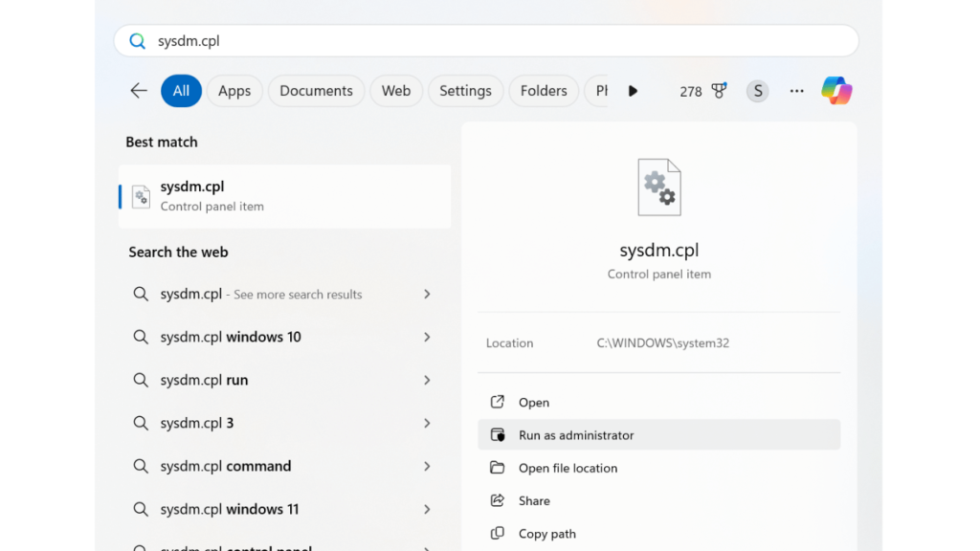This screenshot has height=551, width=980.
Task: Click Open in the details pane
Action: coord(534,403)
